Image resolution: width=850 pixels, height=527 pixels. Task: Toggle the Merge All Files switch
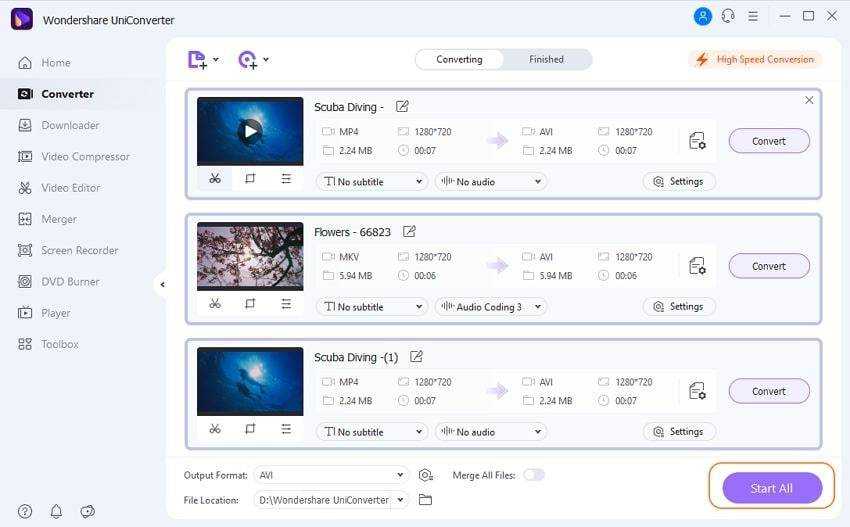tap(534, 475)
